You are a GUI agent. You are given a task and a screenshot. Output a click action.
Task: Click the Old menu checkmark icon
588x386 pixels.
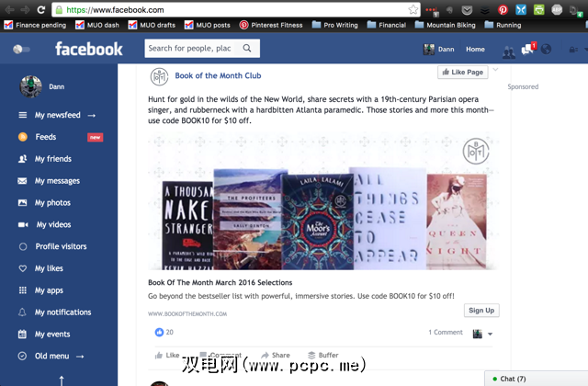click(x=22, y=356)
